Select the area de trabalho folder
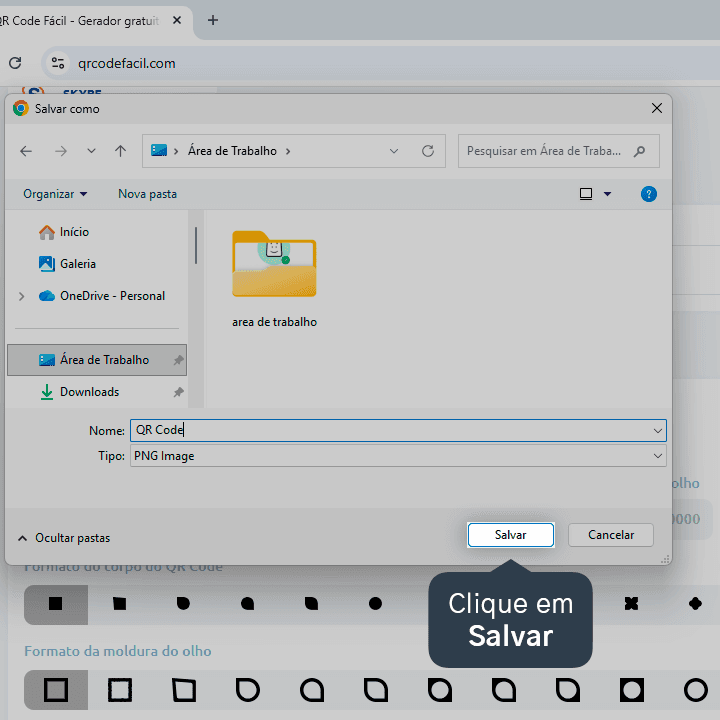 coord(275,279)
